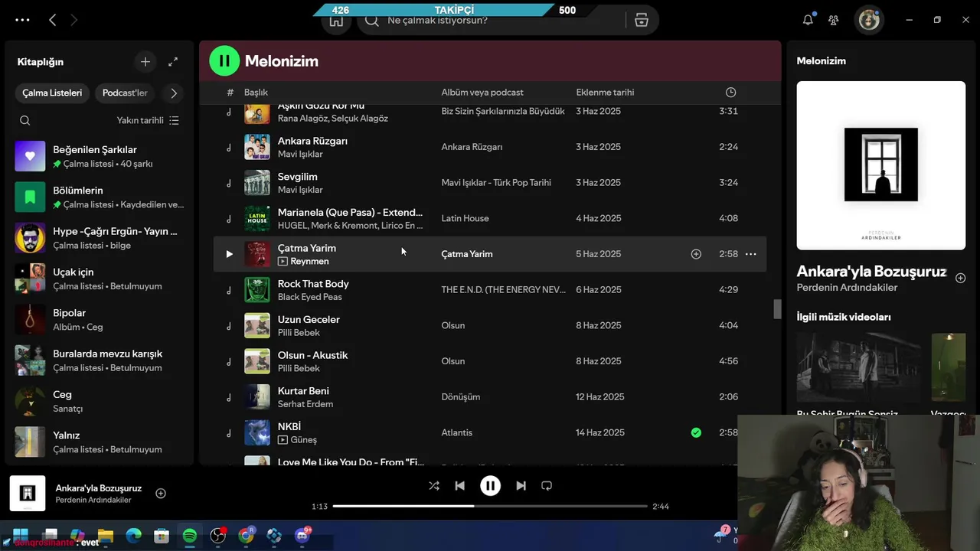Screen dimensions: 980x551
Task: Seek in the song progress bar
Action: [490, 506]
